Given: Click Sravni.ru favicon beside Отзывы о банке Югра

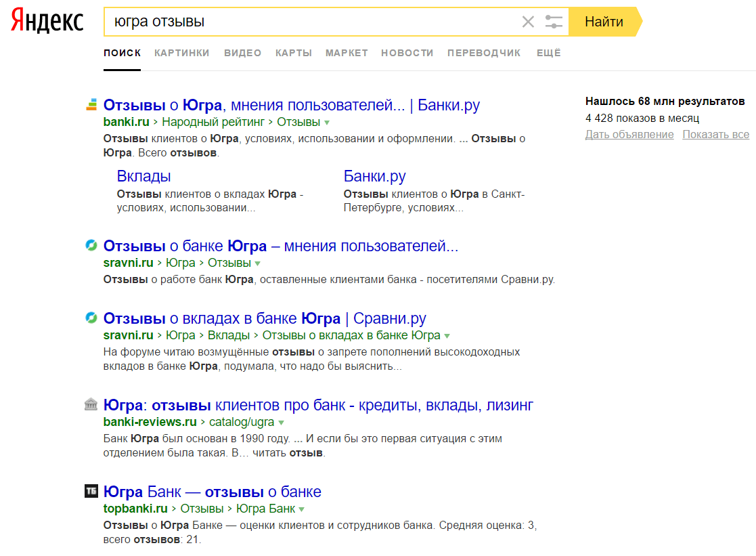Looking at the screenshot, I should pyautogui.click(x=91, y=245).
